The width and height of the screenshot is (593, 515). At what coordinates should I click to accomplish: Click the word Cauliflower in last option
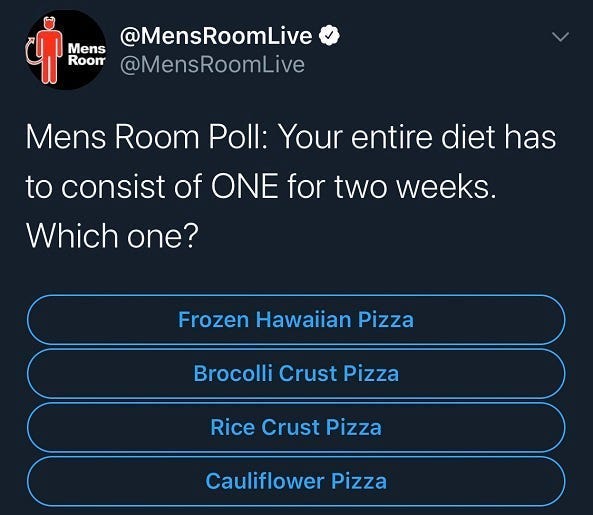pos(265,481)
